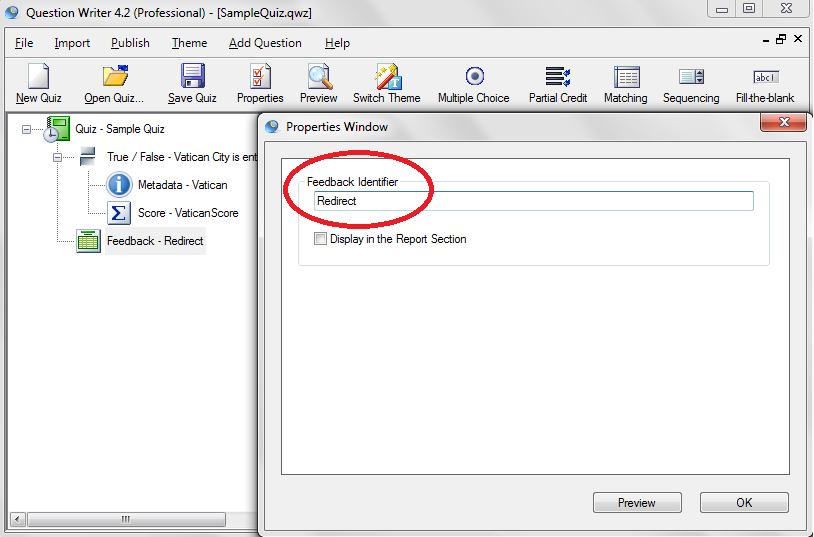Open the Help menu

pyautogui.click(x=337, y=43)
